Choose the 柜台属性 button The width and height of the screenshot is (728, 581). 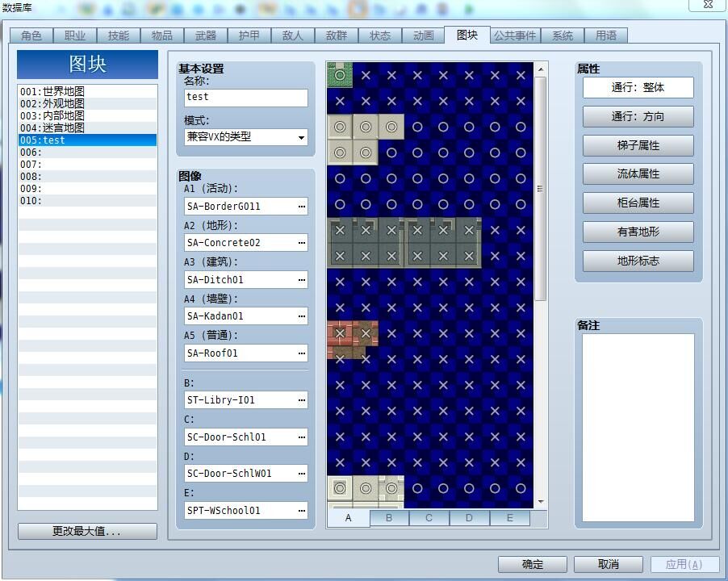[638, 203]
